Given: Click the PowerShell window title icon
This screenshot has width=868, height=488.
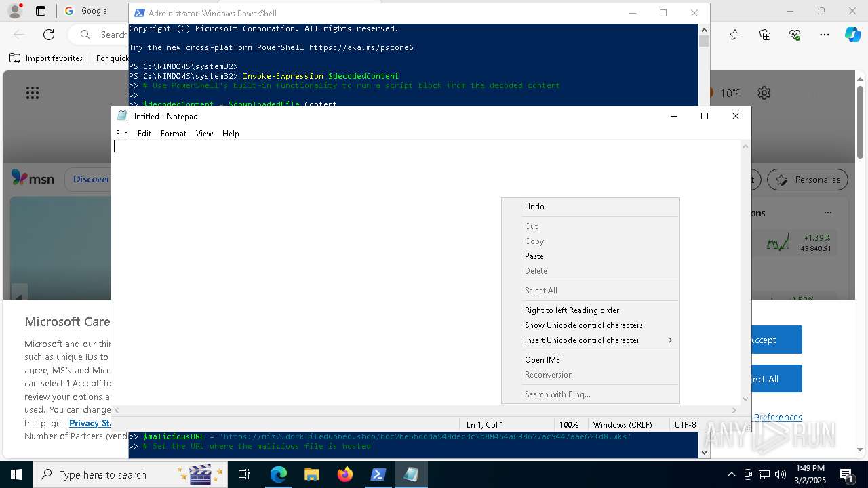Looking at the screenshot, I should pos(139,13).
